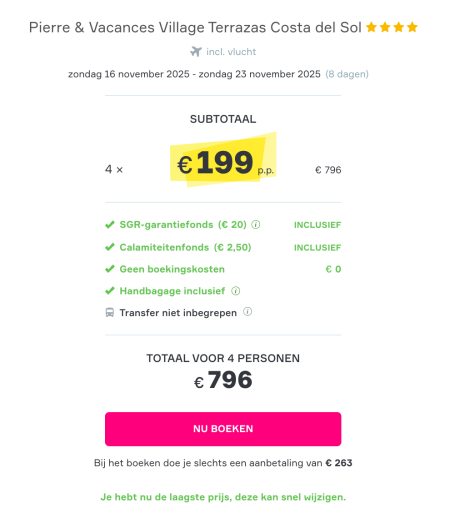The width and height of the screenshot is (450, 524).
Task: Click the lowest price notice in green
Action: tap(223, 497)
